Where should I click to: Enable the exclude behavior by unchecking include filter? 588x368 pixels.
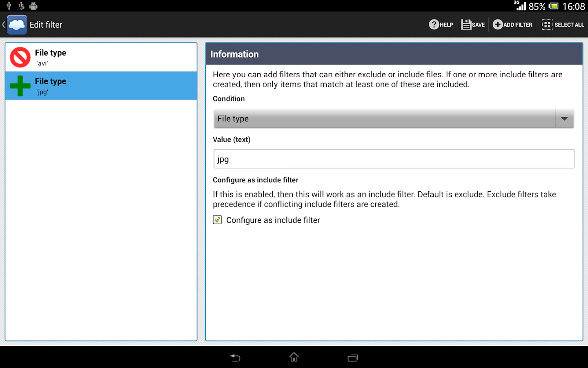click(217, 220)
